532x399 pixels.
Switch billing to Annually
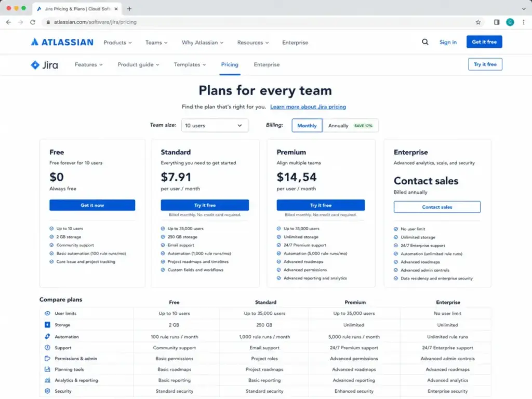point(350,126)
